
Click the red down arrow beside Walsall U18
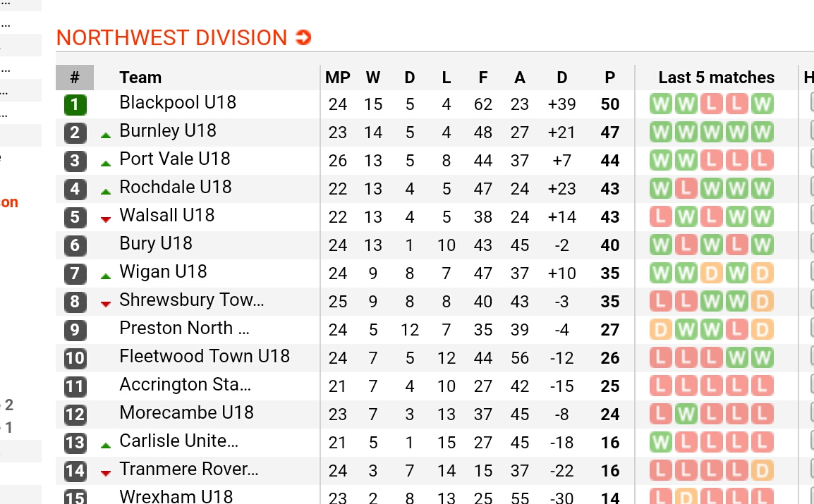(x=106, y=219)
